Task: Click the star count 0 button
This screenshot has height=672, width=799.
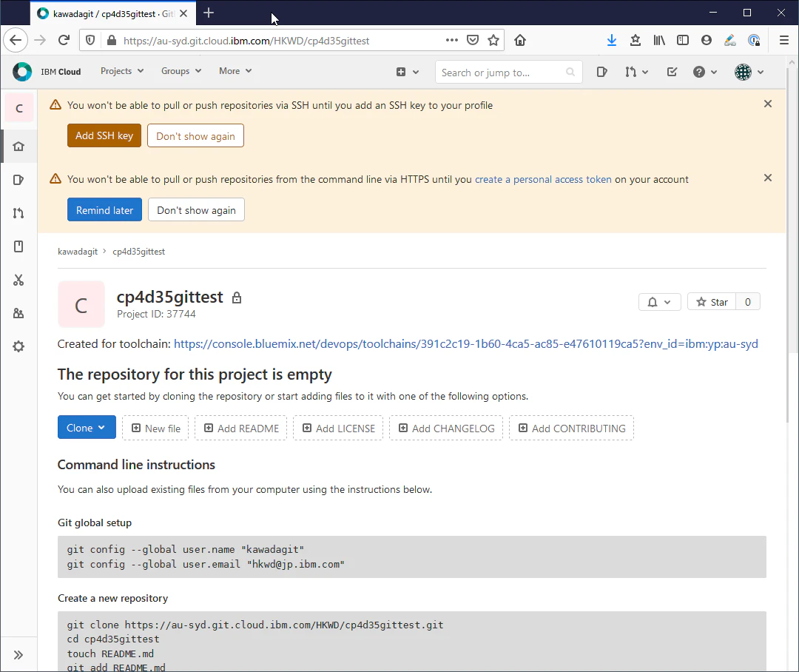Action: click(747, 302)
